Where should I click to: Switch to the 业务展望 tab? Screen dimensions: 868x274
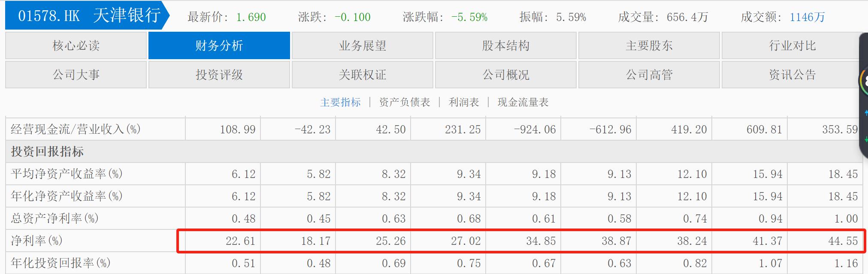[x=362, y=45]
